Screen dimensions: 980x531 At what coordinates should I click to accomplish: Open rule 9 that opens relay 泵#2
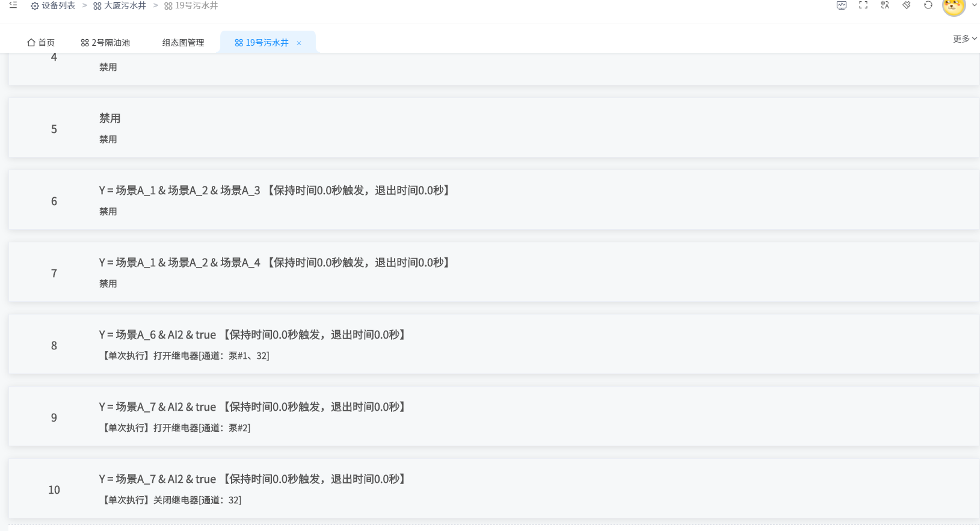pyautogui.click(x=253, y=407)
